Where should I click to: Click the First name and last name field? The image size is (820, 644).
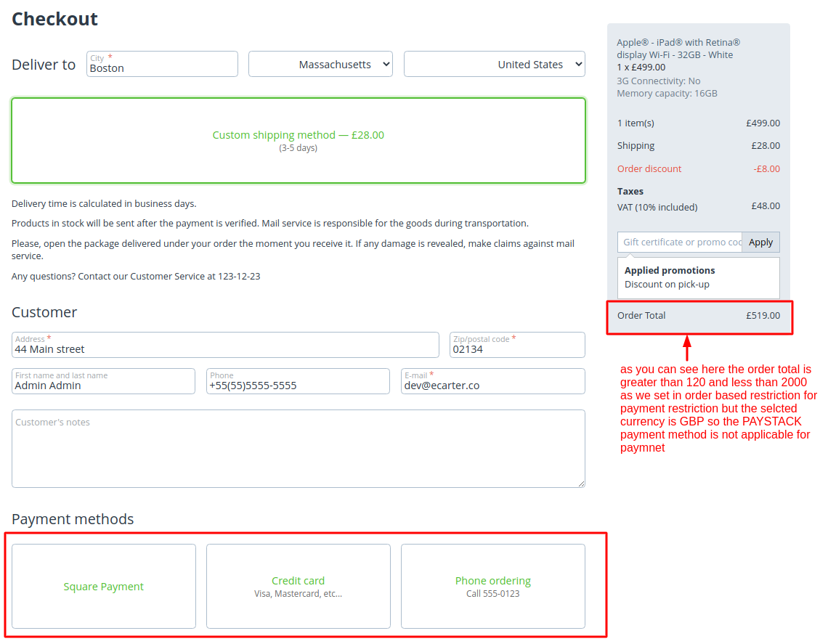pyautogui.click(x=103, y=382)
